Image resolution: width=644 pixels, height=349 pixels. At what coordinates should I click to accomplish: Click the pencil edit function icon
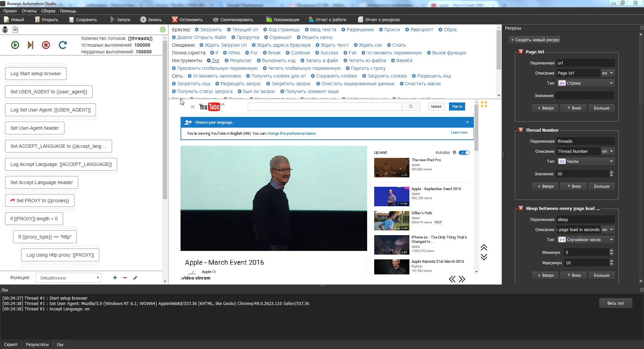(x=135, y=278)
